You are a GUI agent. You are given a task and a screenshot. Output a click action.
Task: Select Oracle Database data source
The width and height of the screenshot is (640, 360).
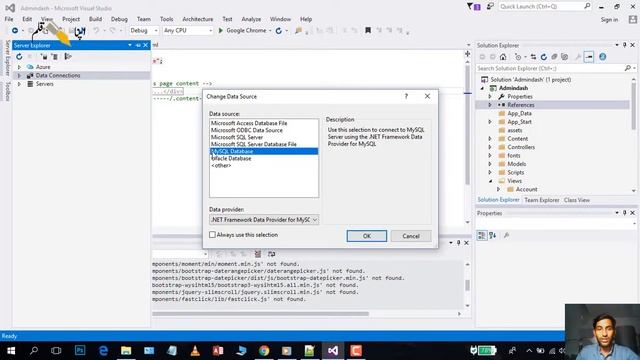231,158
